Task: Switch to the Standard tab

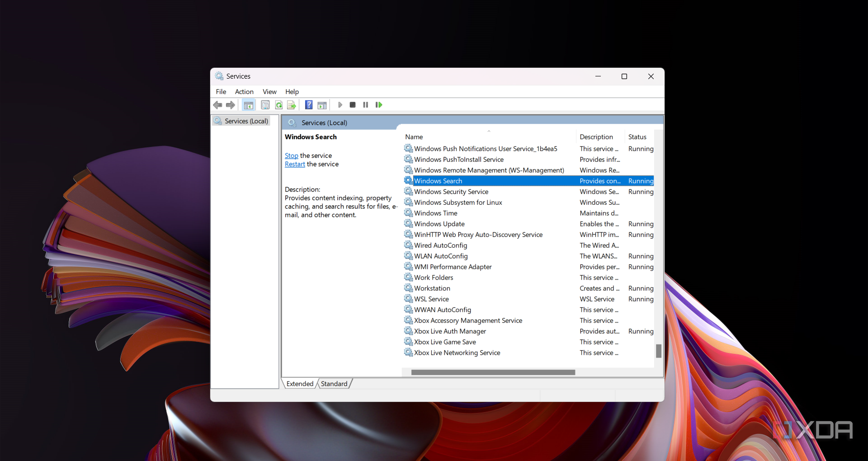Action: click(334, 384)
